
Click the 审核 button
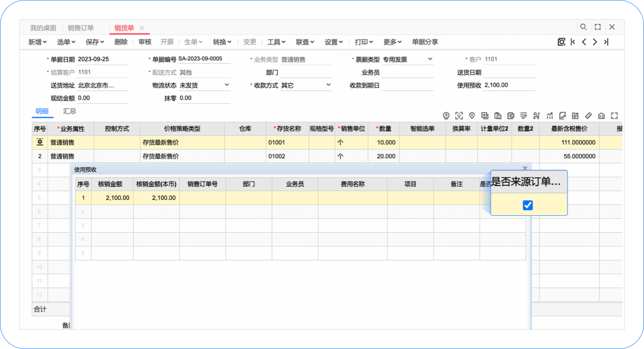click(145, 42)
